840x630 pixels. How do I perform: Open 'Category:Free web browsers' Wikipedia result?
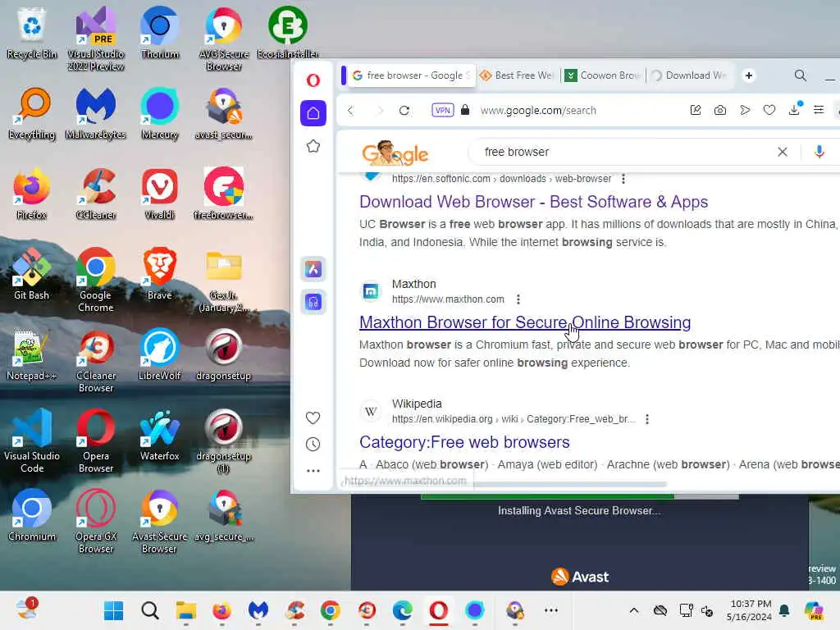[x=464, y=442]
